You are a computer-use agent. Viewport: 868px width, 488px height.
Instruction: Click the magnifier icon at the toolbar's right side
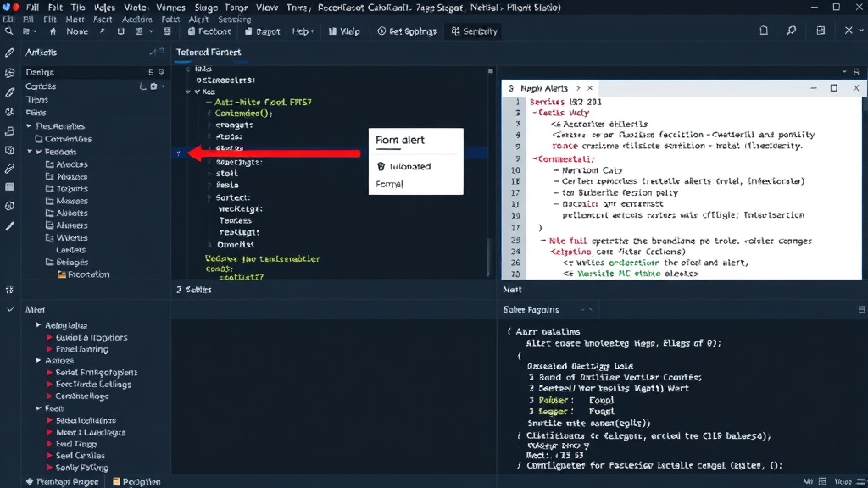792,31
